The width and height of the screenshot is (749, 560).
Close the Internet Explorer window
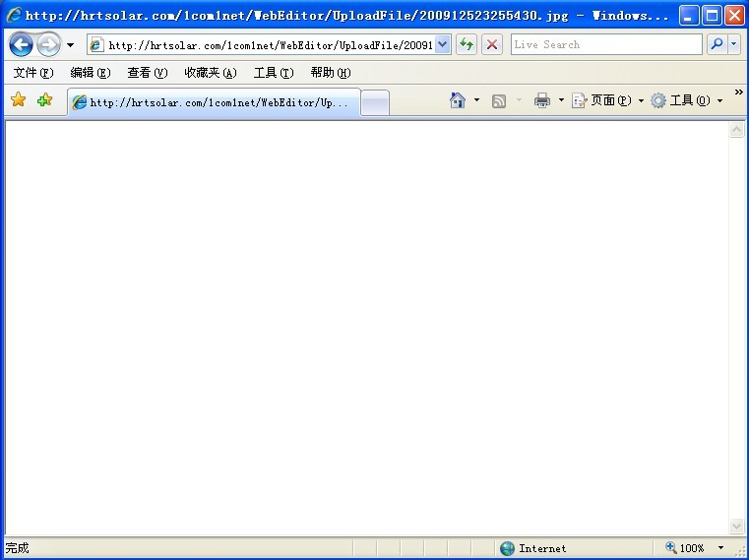tap(734, 16)
